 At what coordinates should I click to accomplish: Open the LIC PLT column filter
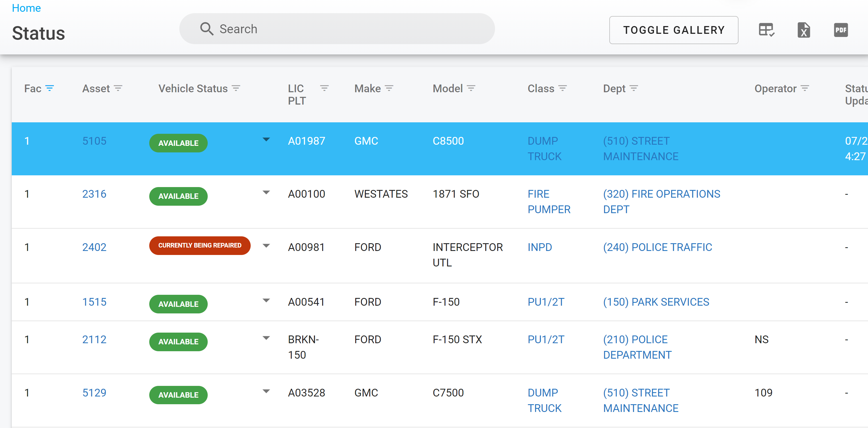click(x=324, y=88)
